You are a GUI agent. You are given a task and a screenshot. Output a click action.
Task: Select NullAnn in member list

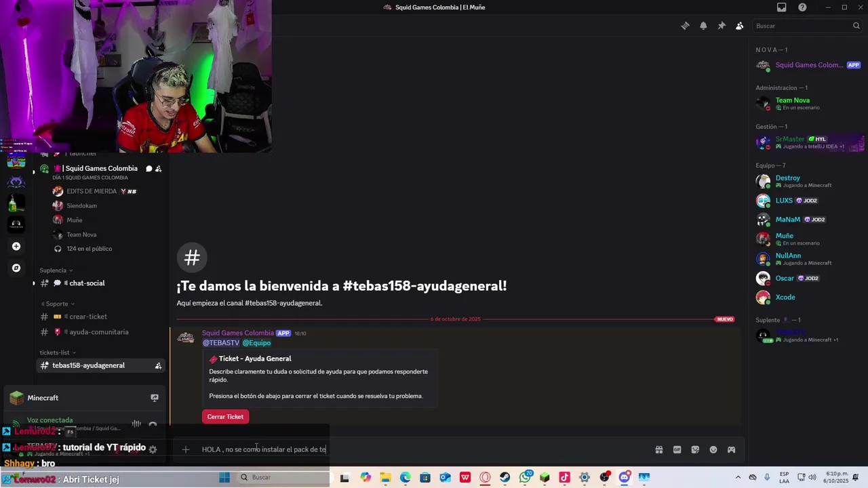pos(809,259)
